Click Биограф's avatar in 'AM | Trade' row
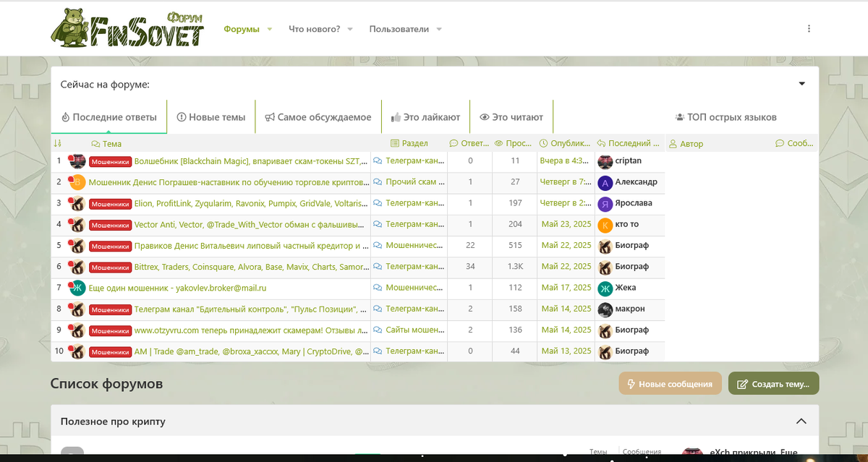The height and width of the screenshot is (462, 868). click(x=605, y=351)
